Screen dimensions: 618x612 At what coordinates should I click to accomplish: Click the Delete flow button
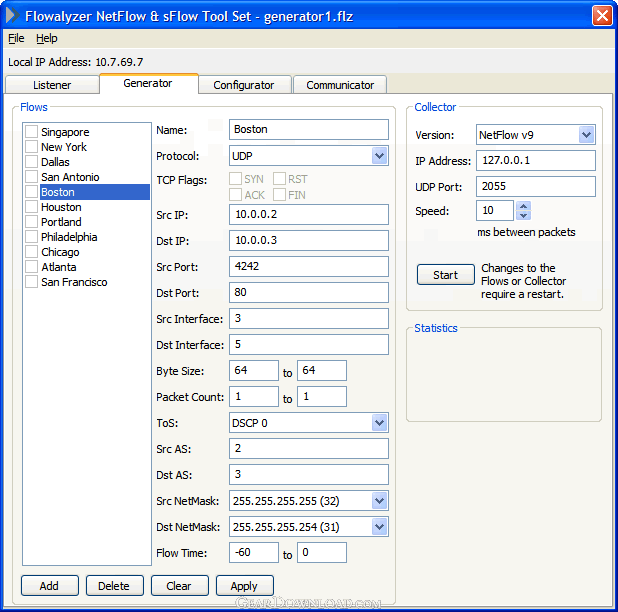point(114,586)
